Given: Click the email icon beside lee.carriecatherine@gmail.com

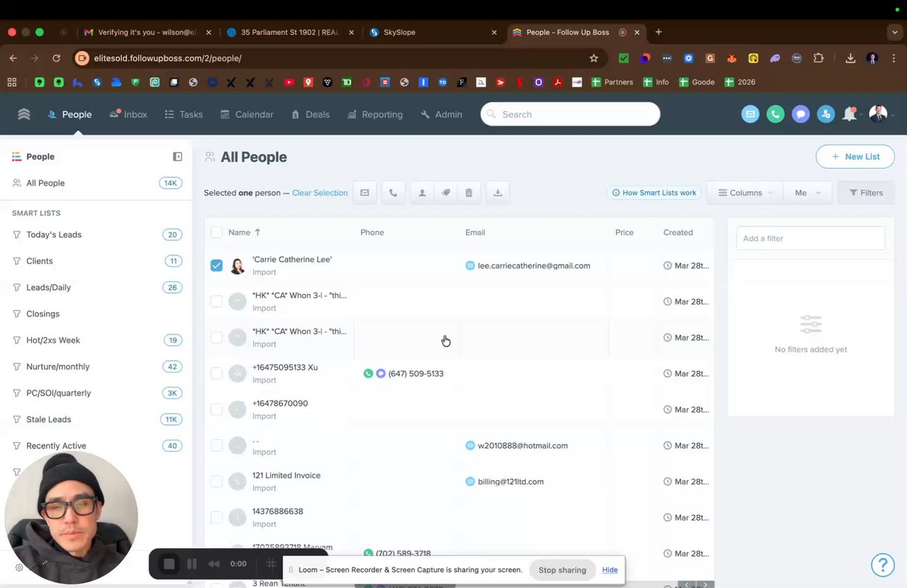Looking at the screenshot, I should (x=470, y=266).
